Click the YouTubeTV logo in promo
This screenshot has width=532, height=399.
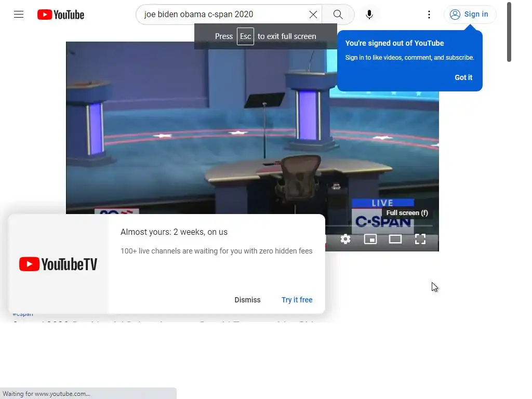[58, 264]
